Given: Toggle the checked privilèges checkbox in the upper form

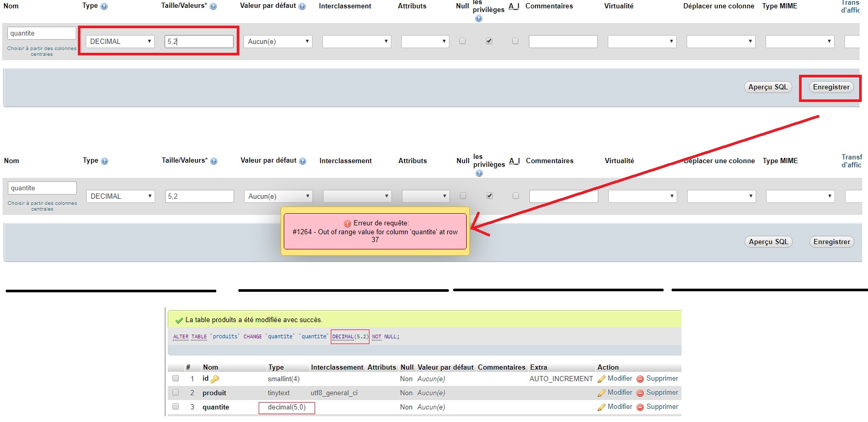Looking at the screenshot, I should point(489,41).
